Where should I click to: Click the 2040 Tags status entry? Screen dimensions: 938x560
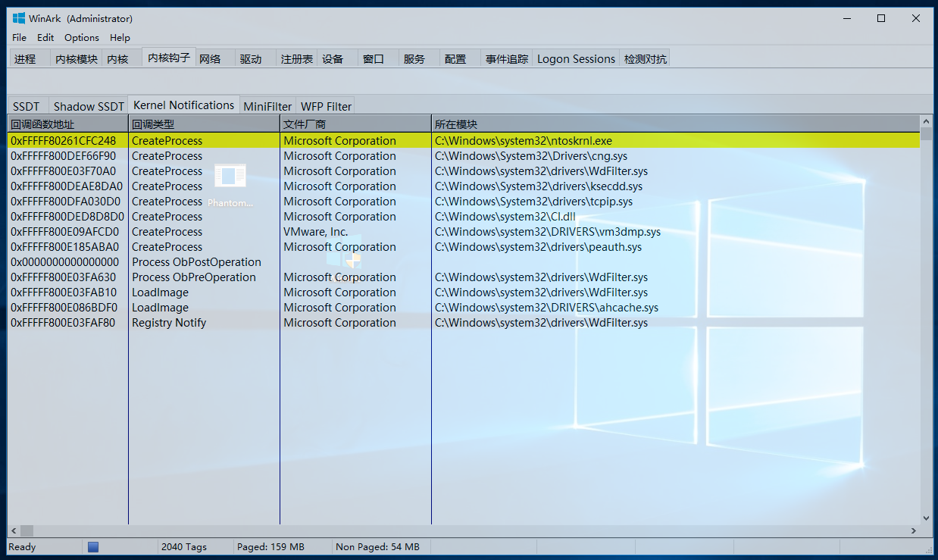(x=184, y=546)
